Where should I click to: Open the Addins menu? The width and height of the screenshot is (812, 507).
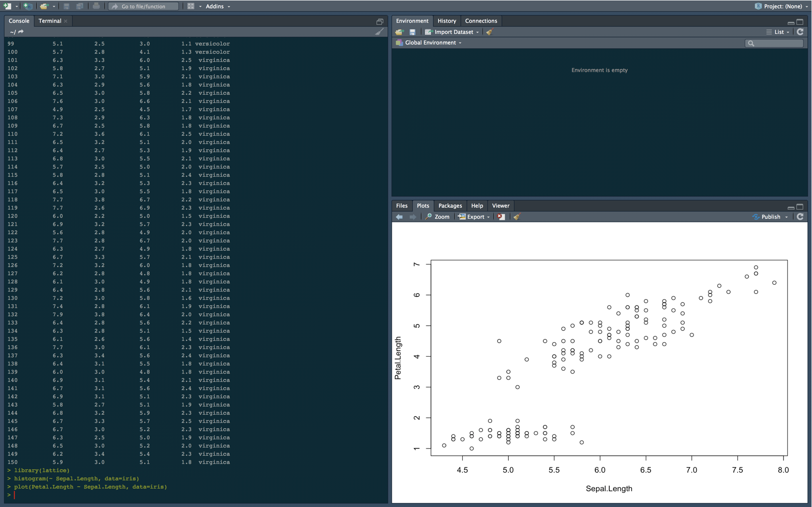tap(218, 6)
